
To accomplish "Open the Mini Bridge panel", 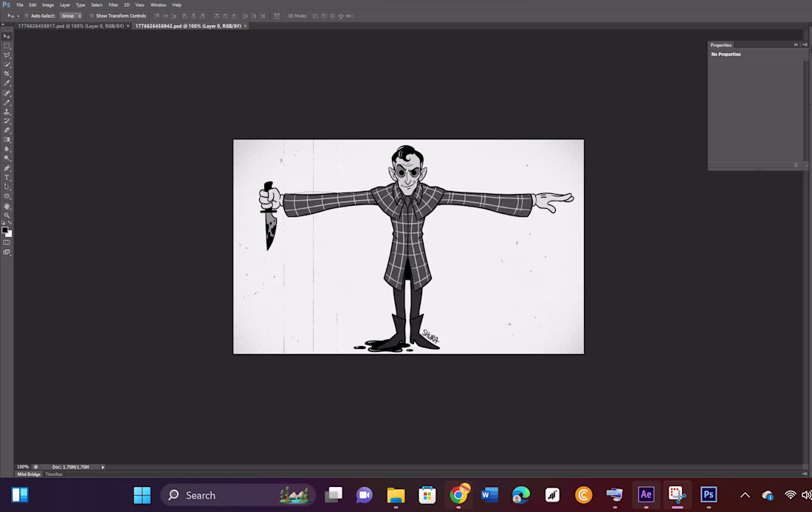I will [x=28, y=474].
